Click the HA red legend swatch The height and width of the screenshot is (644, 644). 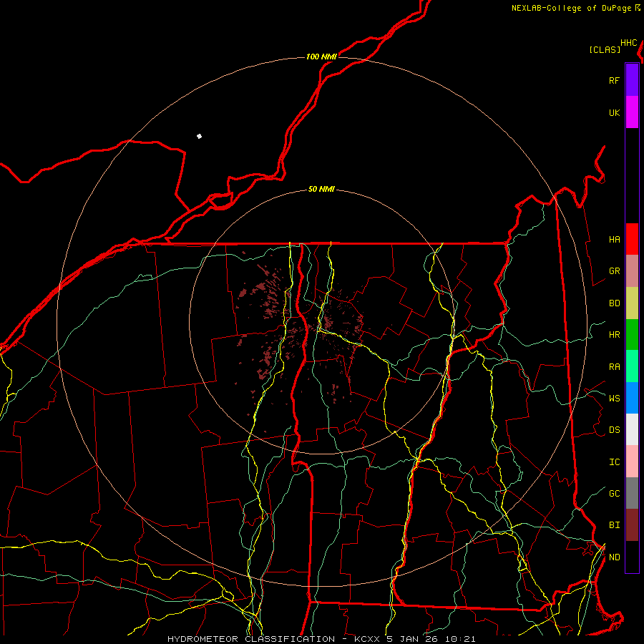point(632,239)
